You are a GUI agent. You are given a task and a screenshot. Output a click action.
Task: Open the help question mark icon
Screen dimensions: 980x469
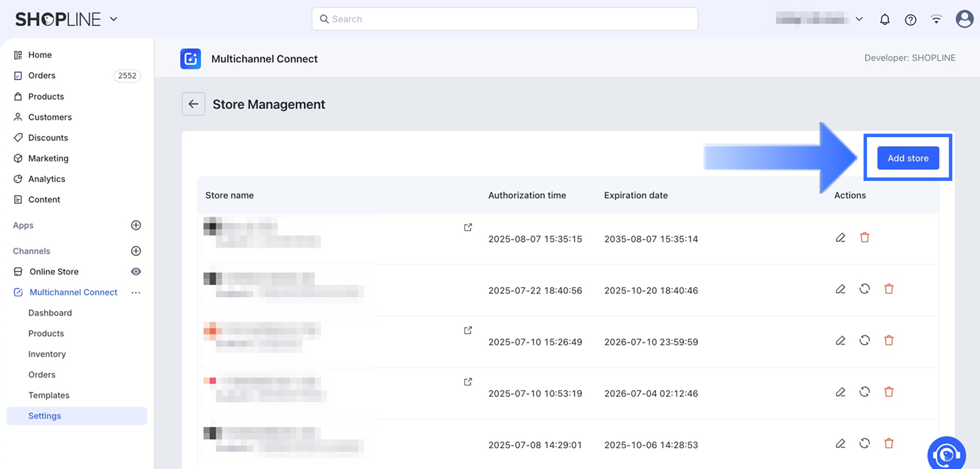click(910, 20)
